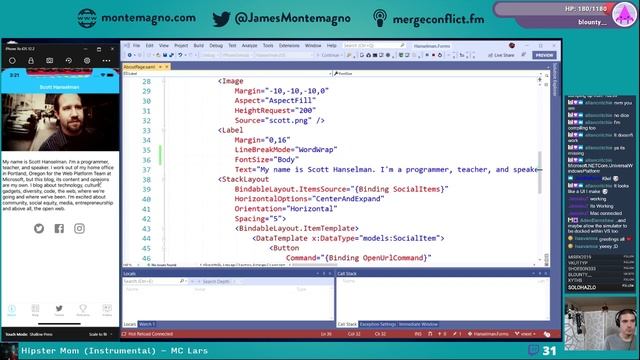Switch to the Locals tab

click(x=130, y=324)
